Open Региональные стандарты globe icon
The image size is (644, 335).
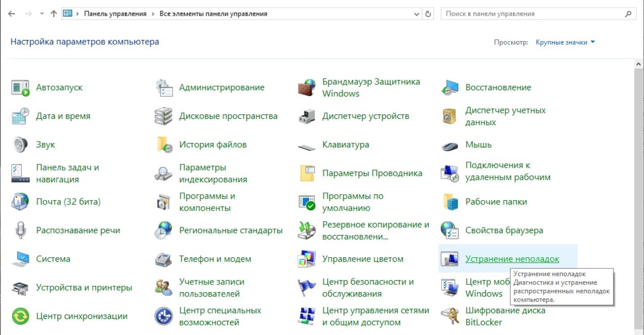click(x=164, y=230)
